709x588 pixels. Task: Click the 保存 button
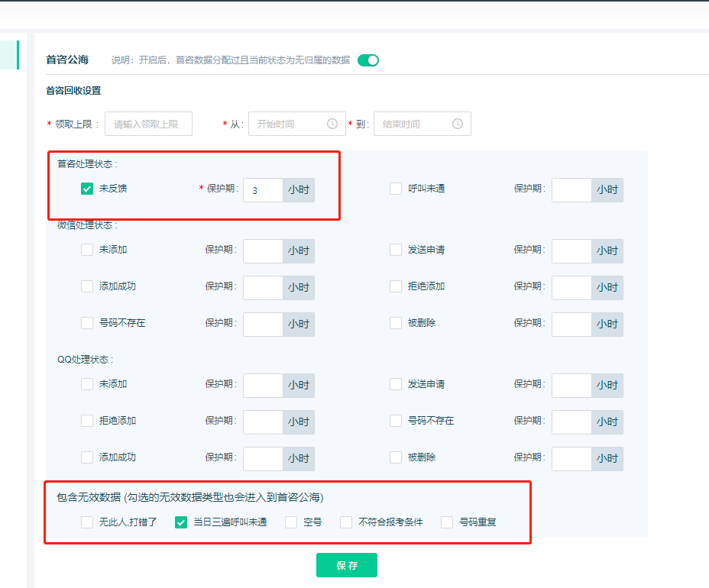(346, 565)
